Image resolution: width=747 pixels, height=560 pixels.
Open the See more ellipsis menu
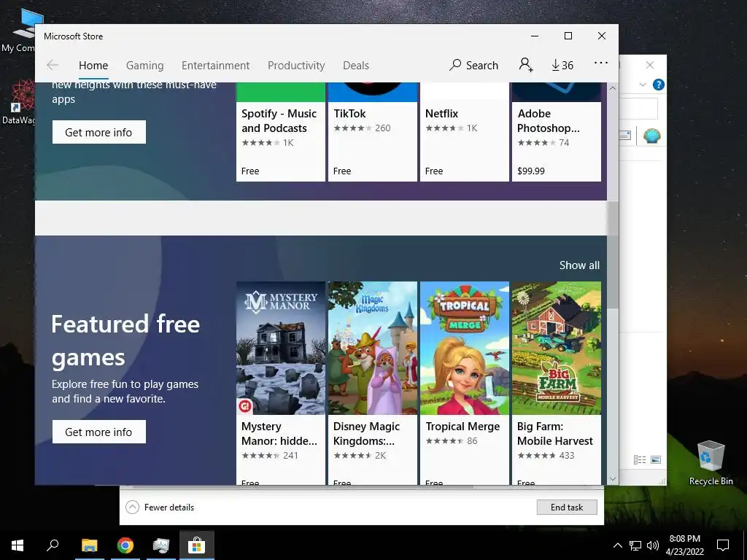[x=601, y=63]
